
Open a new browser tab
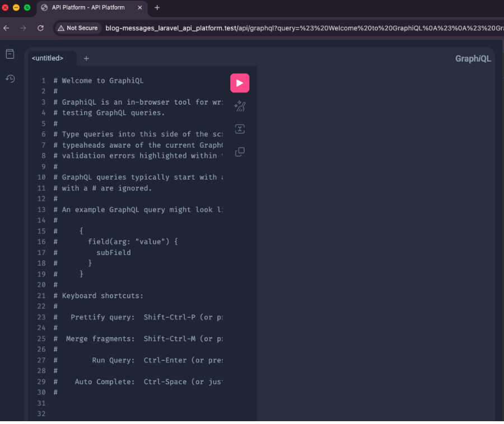157,7
